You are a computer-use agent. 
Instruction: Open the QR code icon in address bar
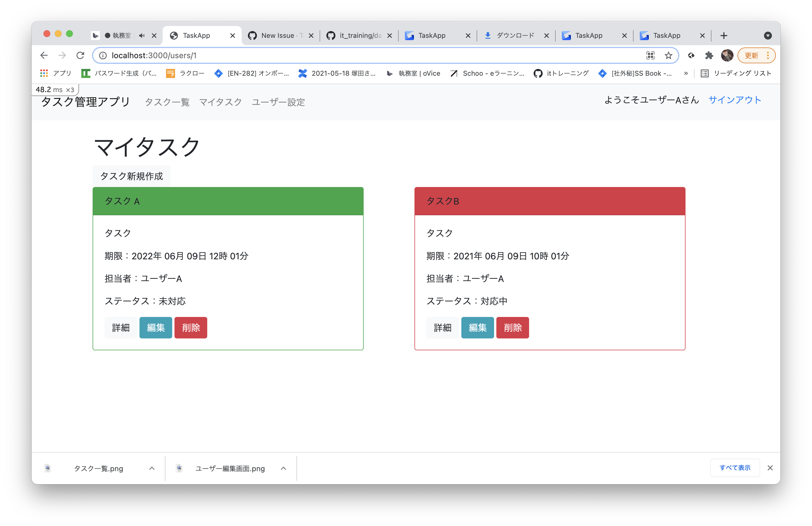tap(650, 55)
